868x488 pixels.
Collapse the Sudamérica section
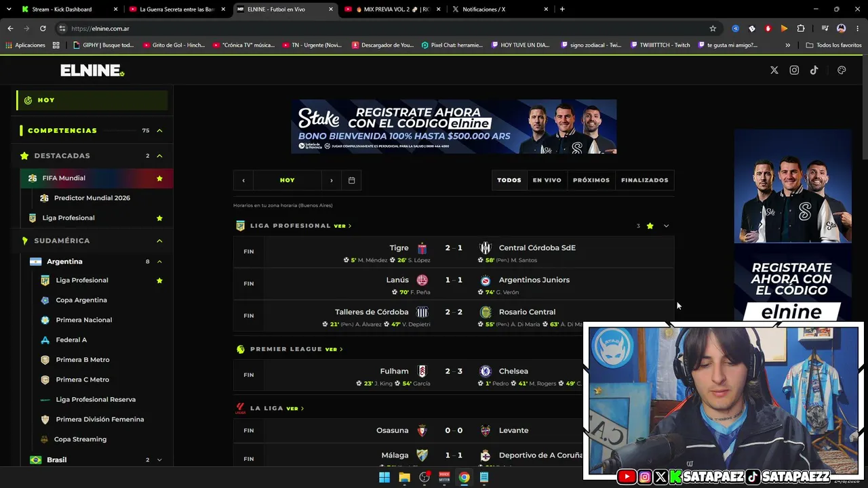pos(159,241)
